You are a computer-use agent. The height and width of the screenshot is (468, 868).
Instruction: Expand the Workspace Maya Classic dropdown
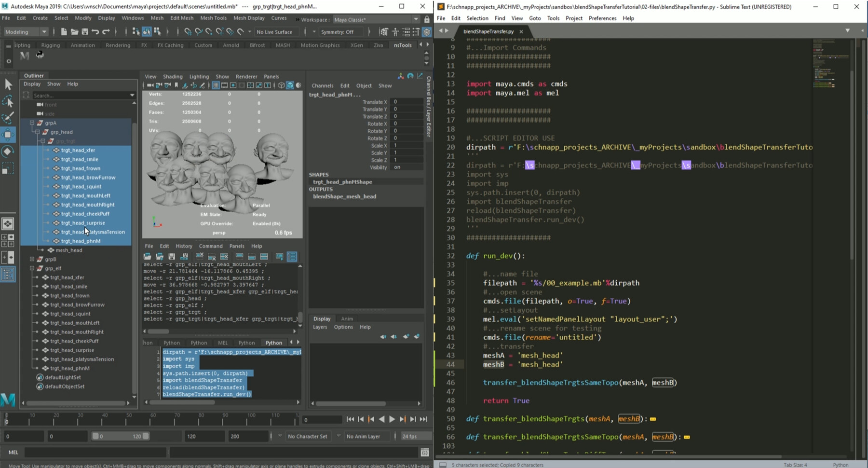415,19
